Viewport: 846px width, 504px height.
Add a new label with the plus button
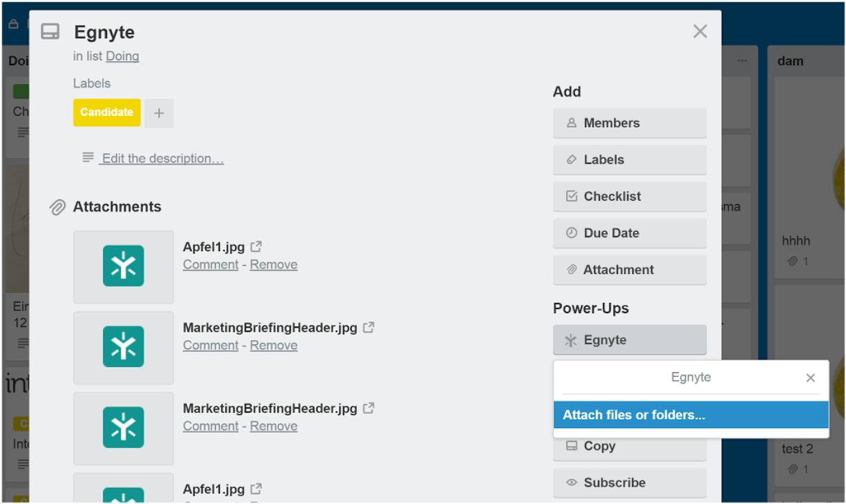(x=159, y=113)
